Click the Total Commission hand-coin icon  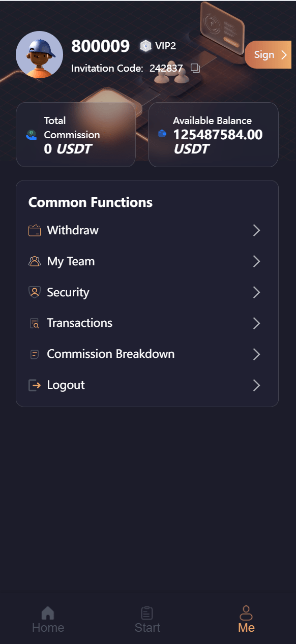click(x=32, y=135)
